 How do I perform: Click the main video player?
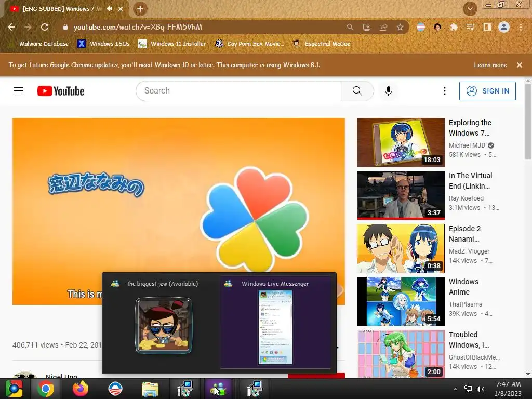pyautogui.click(x=179, y=211)
